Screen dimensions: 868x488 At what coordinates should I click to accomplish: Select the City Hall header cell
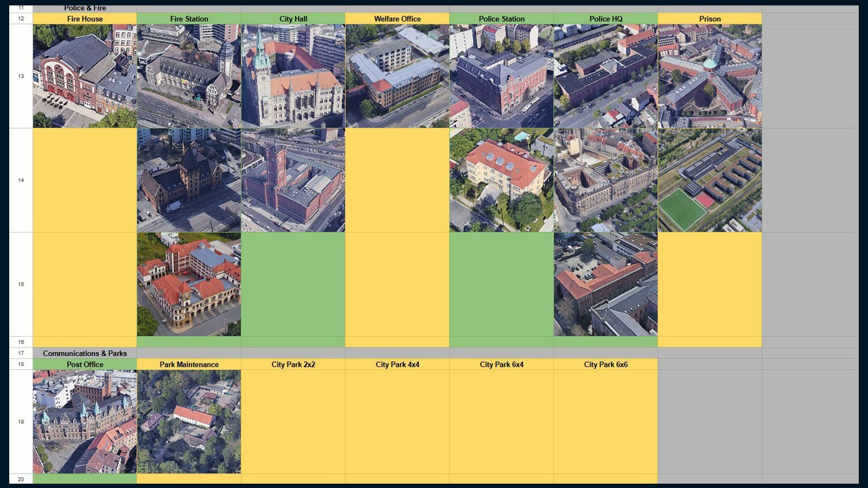point(293,19)
